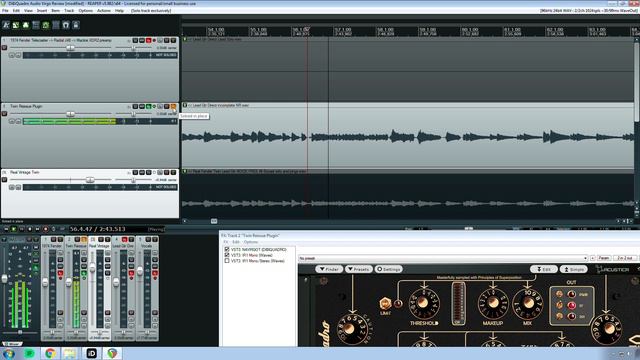The height and width of the screenshot is (360, 640).
Task: Toggle grid lines icon in the toolbar
Action: [x=56, y=25]
